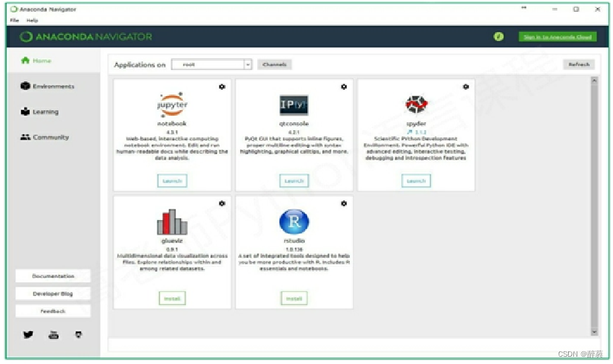Click the rstudio app name text
Image resolution: width=613 pixels, height=364 pixels.
294,240
